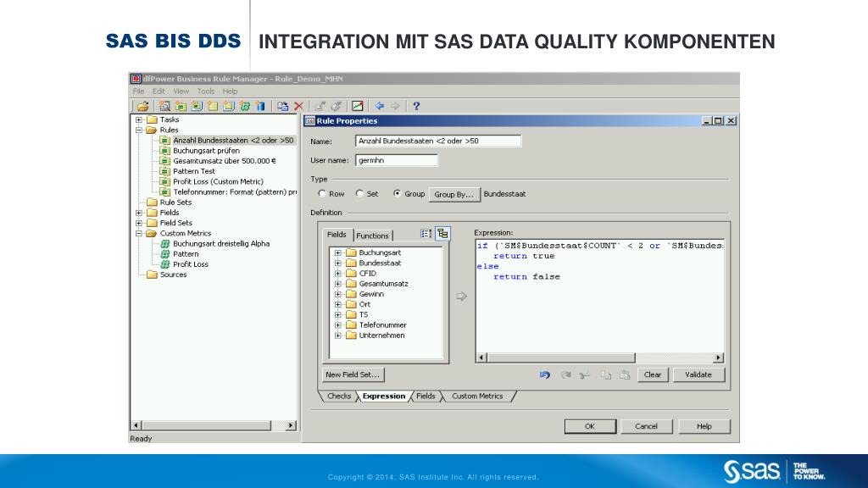Switch to the Checks tab
This screenshot has width=868, height=488.
[x=339, y=396]
